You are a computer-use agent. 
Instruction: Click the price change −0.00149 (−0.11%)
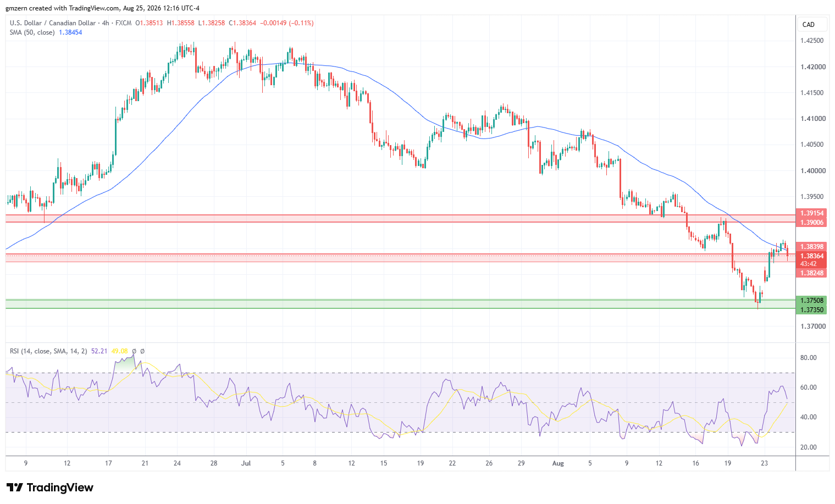(x=287, y=23)
